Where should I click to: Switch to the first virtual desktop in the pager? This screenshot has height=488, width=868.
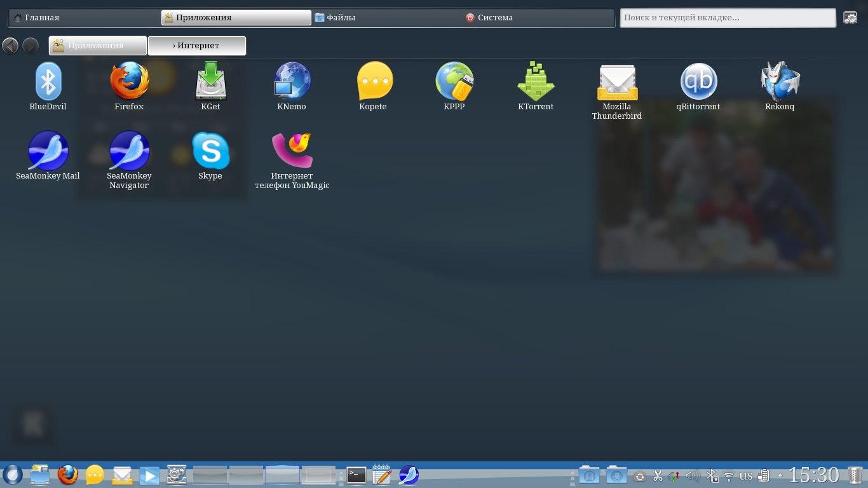(210, 475)
